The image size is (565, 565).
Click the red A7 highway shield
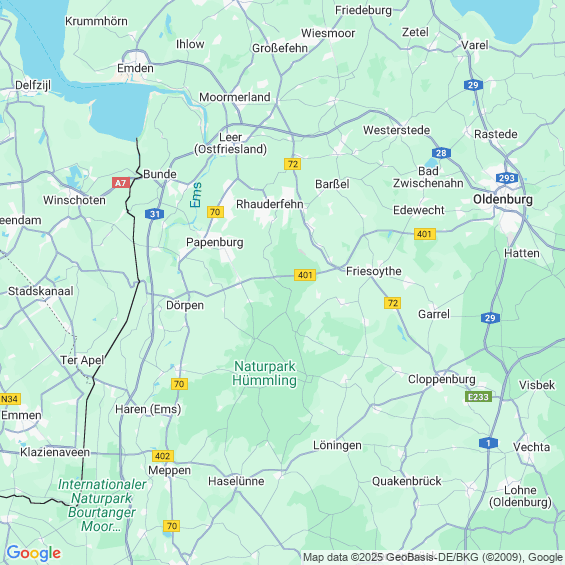(121, 183)
